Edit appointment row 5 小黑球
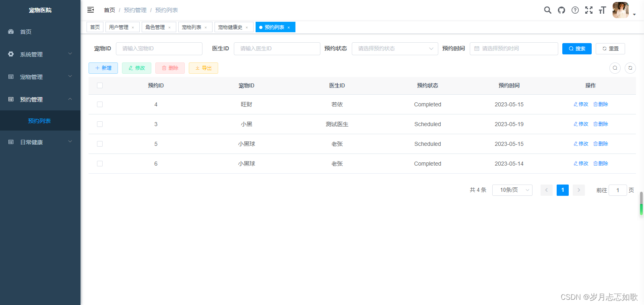Viewport: 644px width, 305px height. point(581,144)
